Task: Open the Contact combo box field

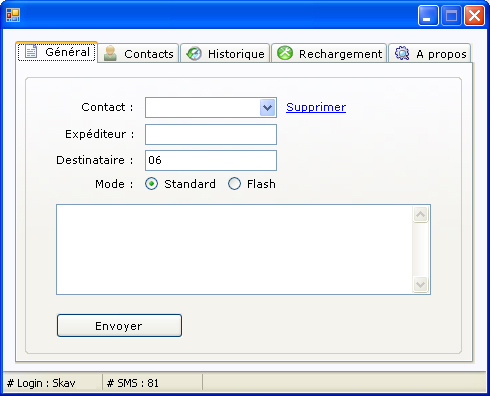Action: [211, 108]
